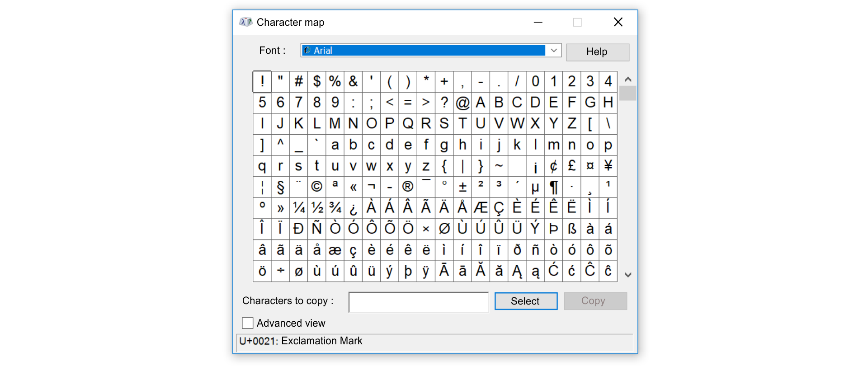Click the dollar sign $ character
The width and height of the screenshot is (868, 366).
pos(316,81)
